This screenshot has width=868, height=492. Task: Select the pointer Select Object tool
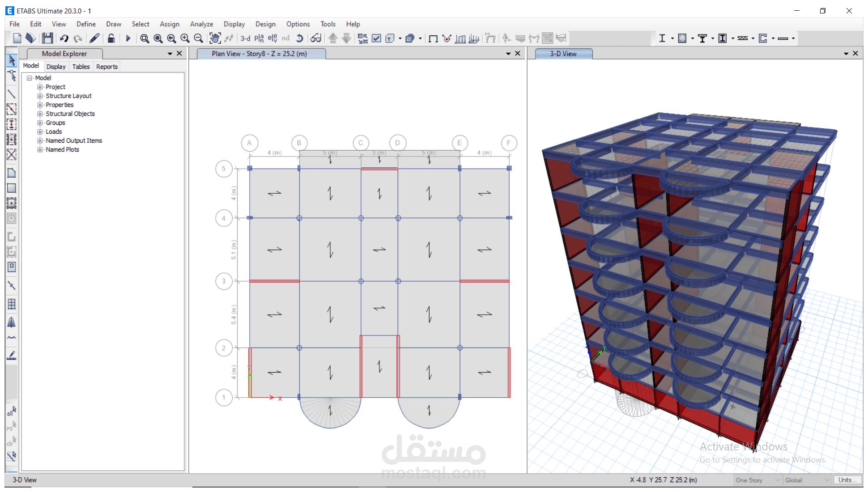click(12, 60)
